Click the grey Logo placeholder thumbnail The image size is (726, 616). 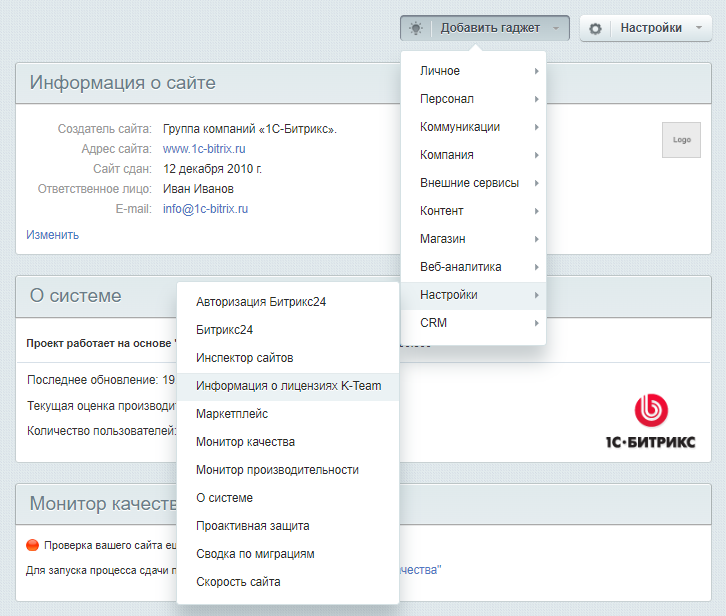point(681,140)
